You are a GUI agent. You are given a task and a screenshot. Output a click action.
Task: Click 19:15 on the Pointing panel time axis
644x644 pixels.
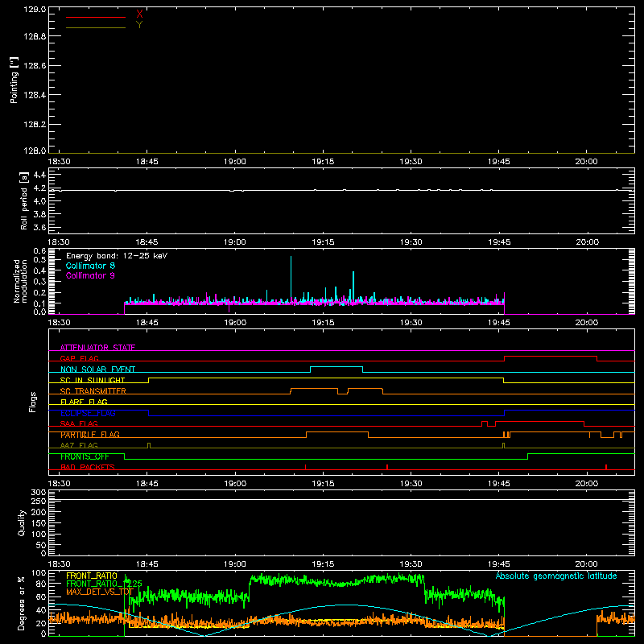coord(323,162)
